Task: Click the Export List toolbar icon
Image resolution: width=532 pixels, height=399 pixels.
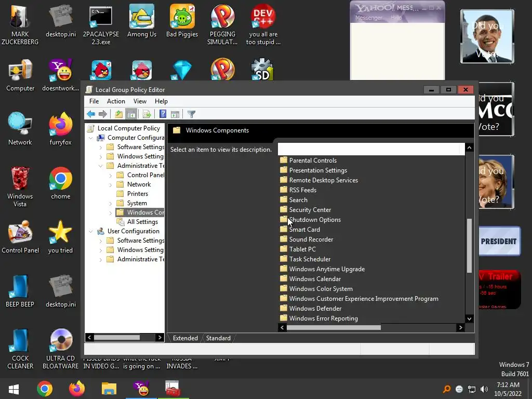Action: pyautogui.click(x=147, y=114)
